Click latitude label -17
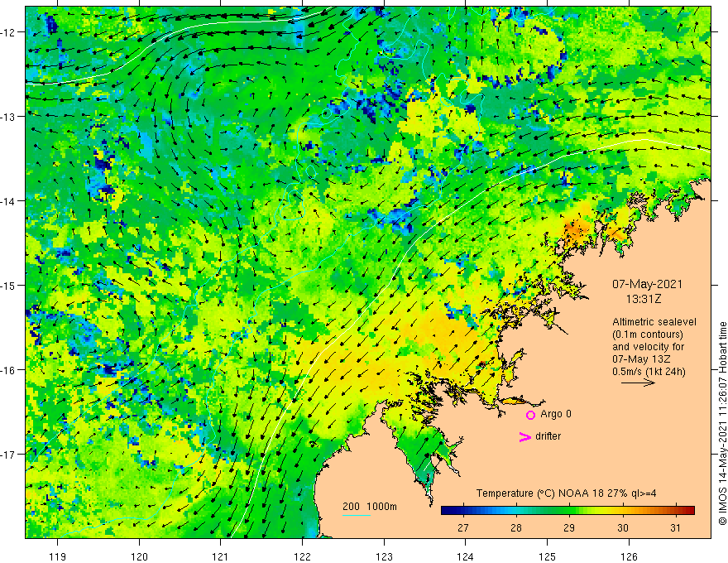 [8, 454]
